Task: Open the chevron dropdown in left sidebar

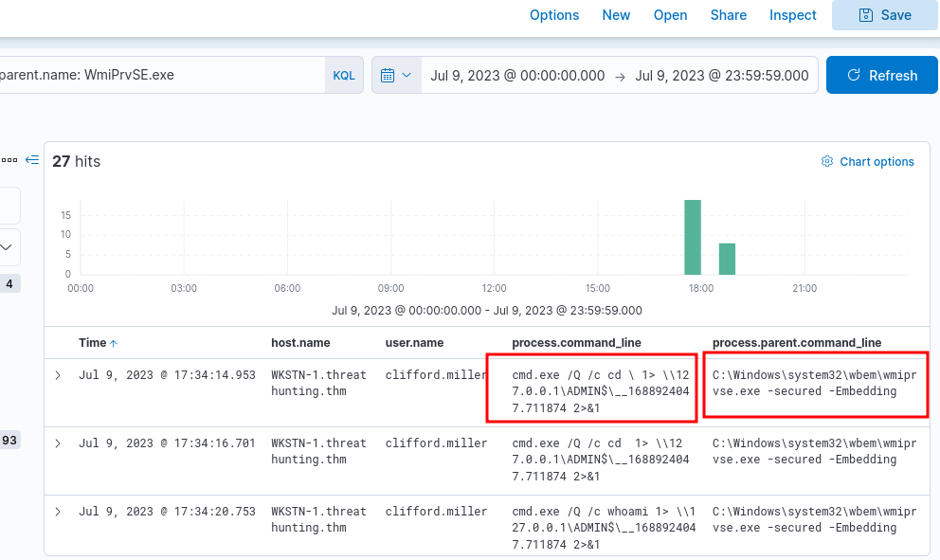Action: 8,247
